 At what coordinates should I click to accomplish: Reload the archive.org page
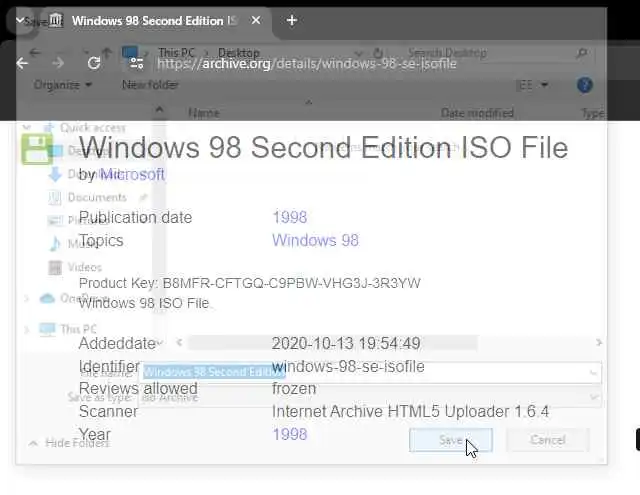click(94, 63)
